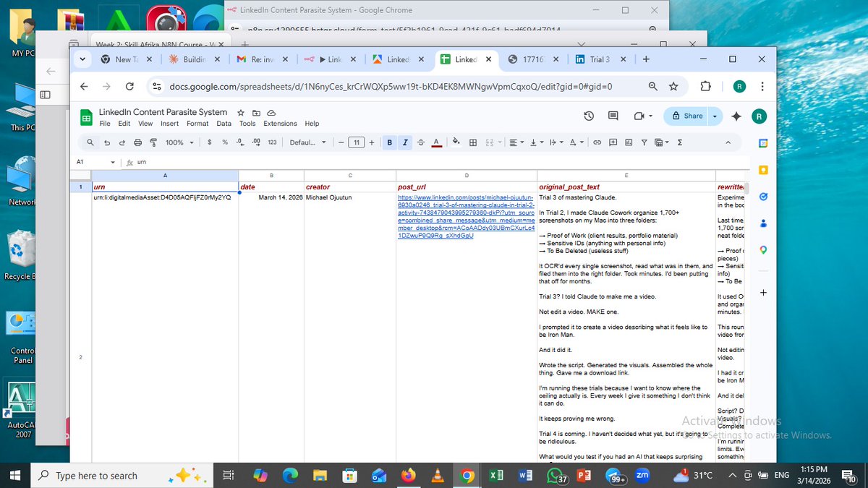Open the Extensions menu
The image size is (868, 488).
point(280,124)
